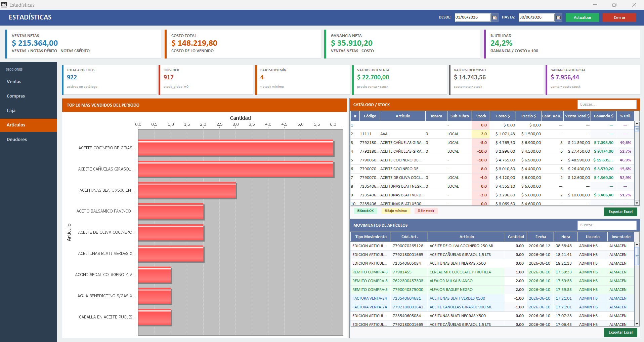Click the Actualizar button
This screenshot has width=644, height=342.
582,17
